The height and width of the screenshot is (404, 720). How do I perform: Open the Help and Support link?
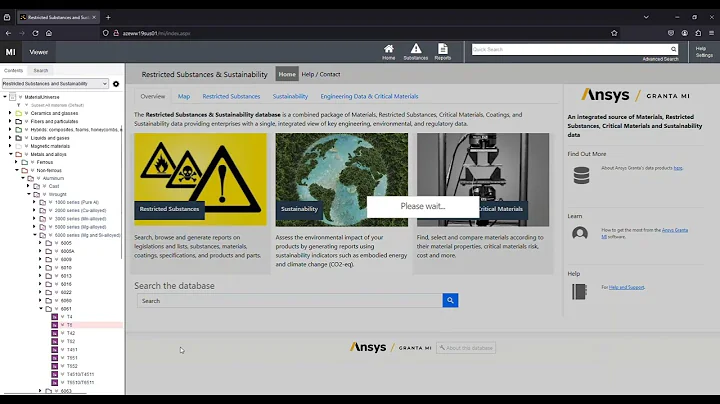626,287
